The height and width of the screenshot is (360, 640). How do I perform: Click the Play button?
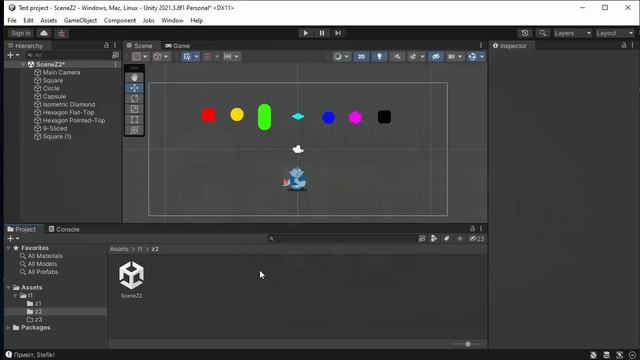tap(305, 33)
